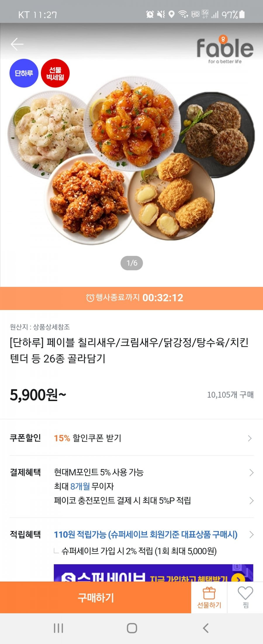Tap the Android recent apps button
Screen dimensions: 263x644
58,628
